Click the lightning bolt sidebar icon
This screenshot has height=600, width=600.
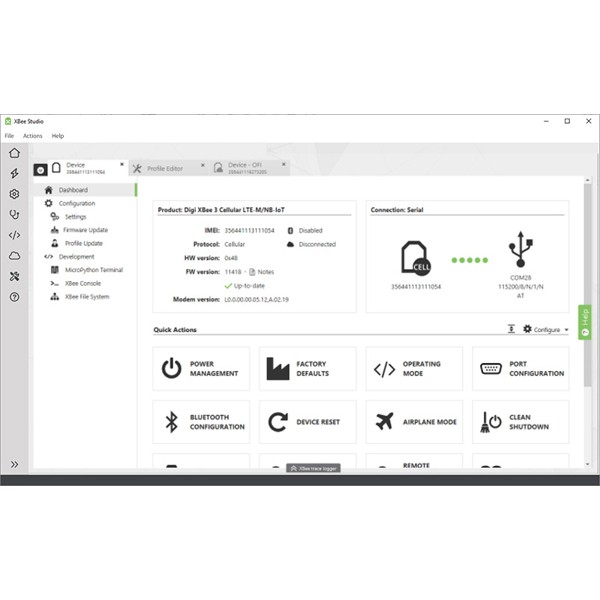pos(15,173)
